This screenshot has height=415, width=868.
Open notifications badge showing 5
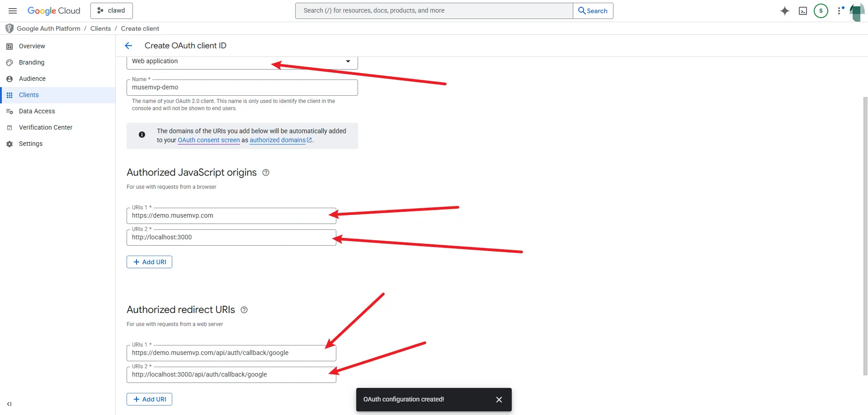coord(821,11)
